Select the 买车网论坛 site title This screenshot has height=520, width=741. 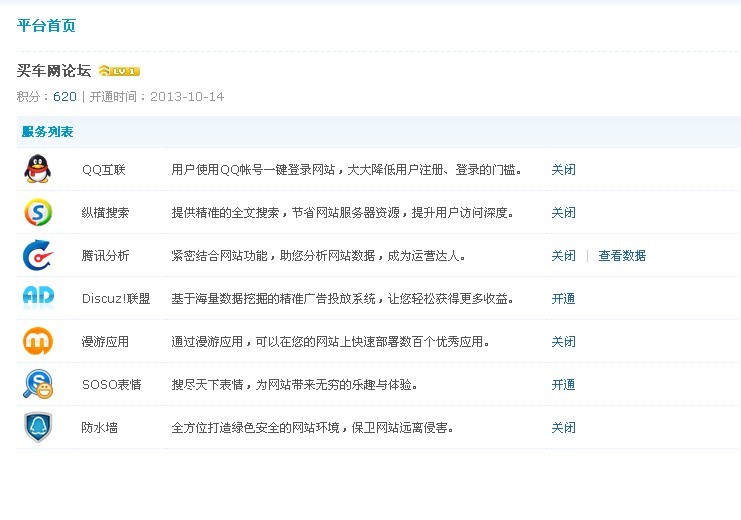pyautogui.click(x=54, y=71)
